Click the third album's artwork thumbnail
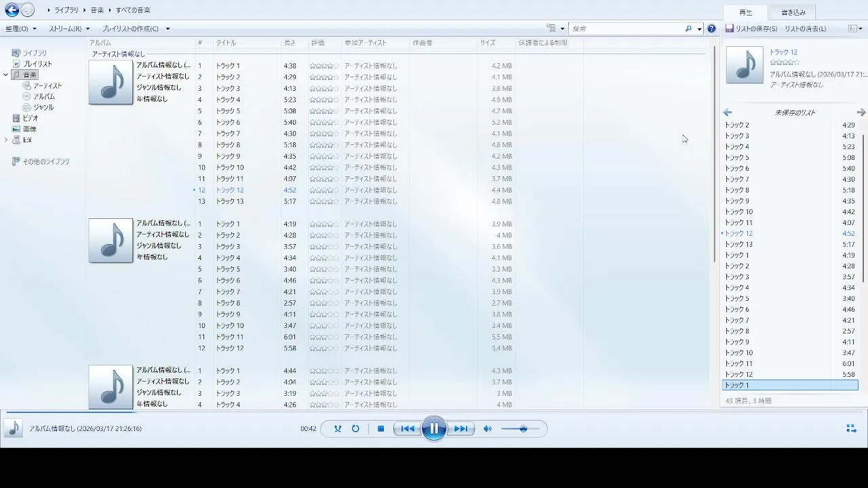This screenshot has height=488, width=868. click(111, 387)
